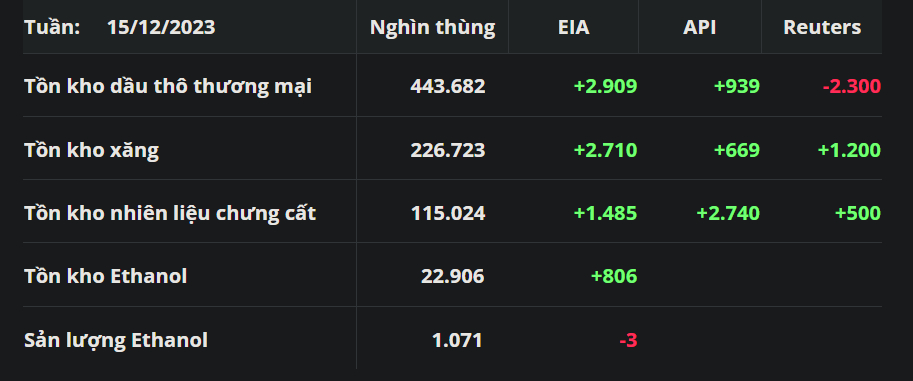
Task: Click the EIA crude change +2.909
Action: [x=606, y=86]
